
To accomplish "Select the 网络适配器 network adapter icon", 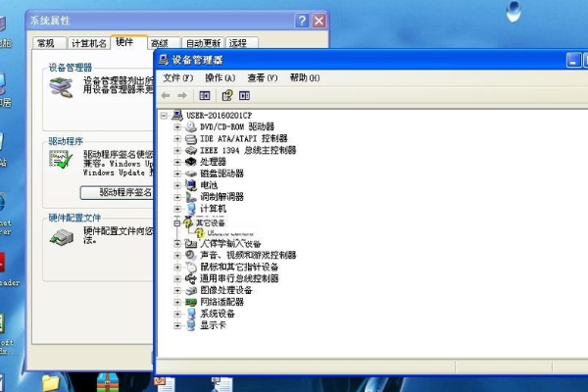I will point(190,302).
